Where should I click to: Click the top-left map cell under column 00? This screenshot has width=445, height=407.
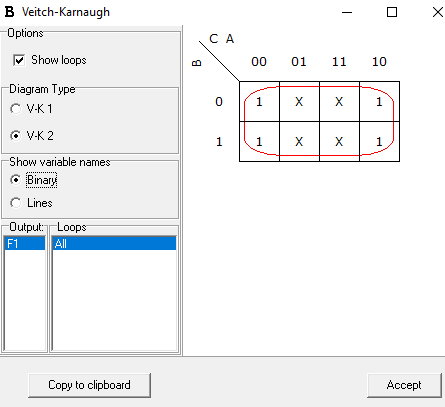259,102
